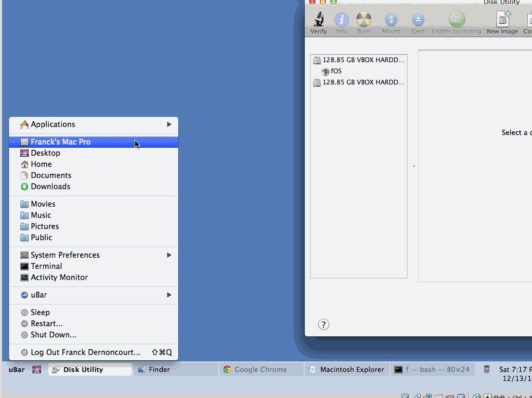Expand the Applications submenu
This screenshot has height=398, width=532.
94,124
